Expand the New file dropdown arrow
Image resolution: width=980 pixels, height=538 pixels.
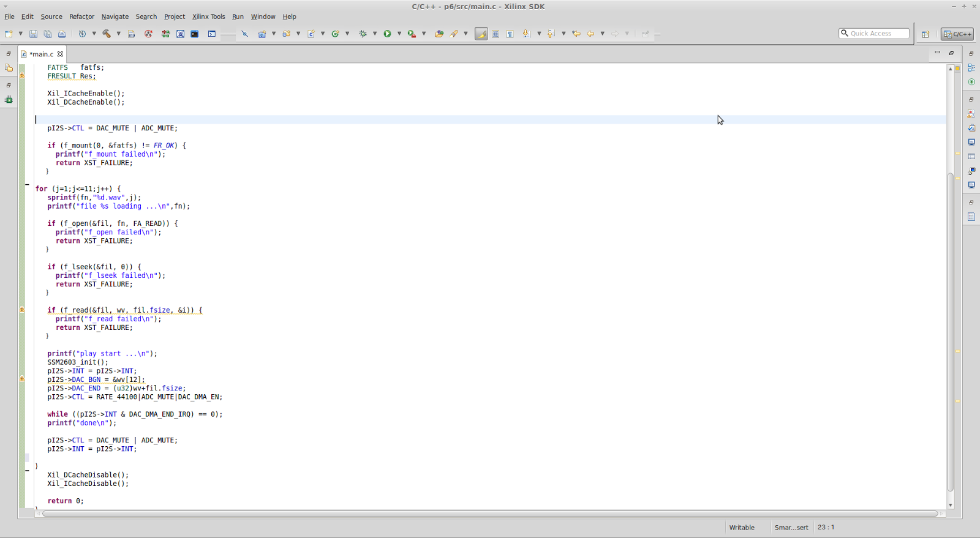tap(20, 34)
